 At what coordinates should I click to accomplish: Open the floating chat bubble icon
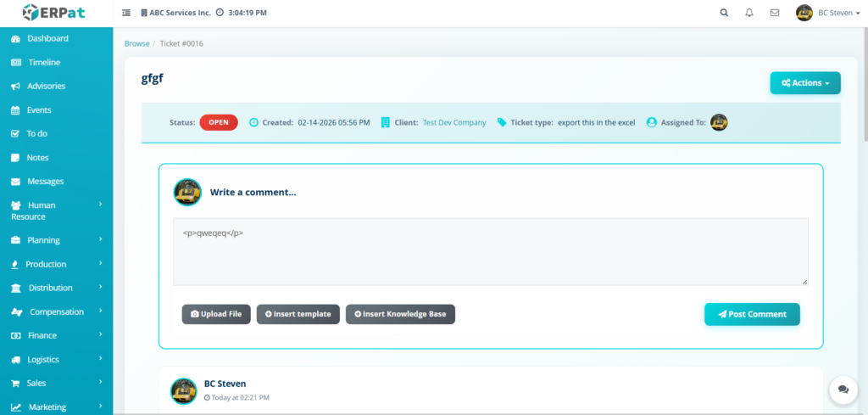843,389
